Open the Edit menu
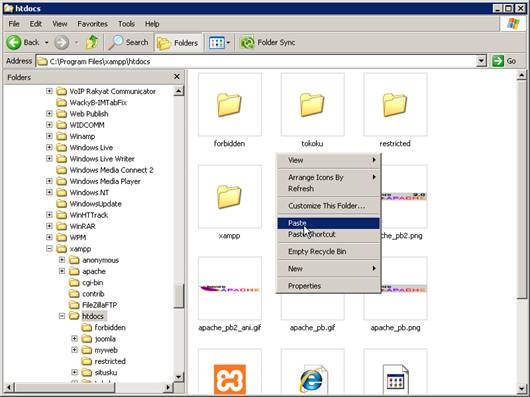 pyautogui.click(x=35, y=24)
